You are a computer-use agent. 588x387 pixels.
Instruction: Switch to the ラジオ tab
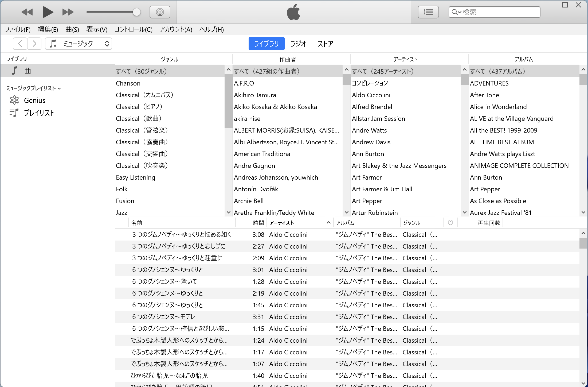point(298,44)
